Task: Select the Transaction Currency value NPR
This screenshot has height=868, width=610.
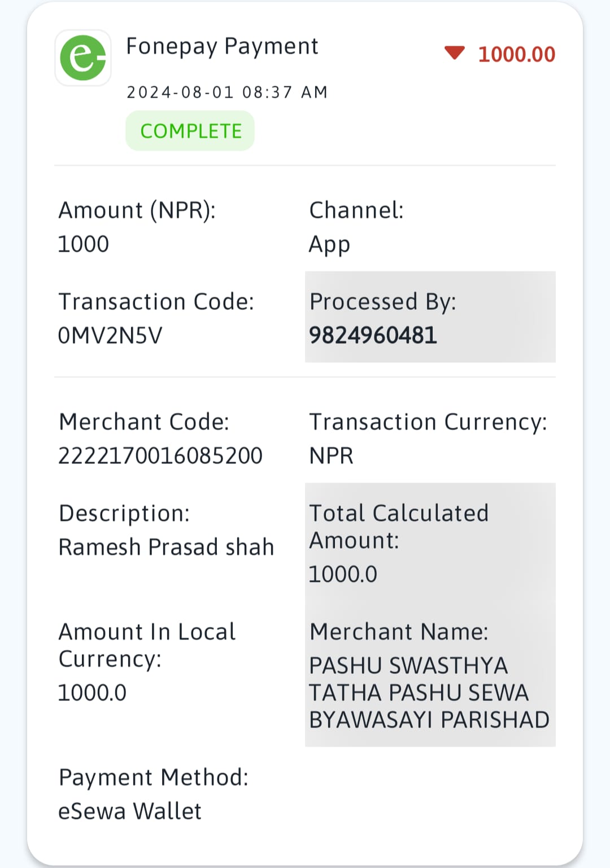Action: click(331, 455)
